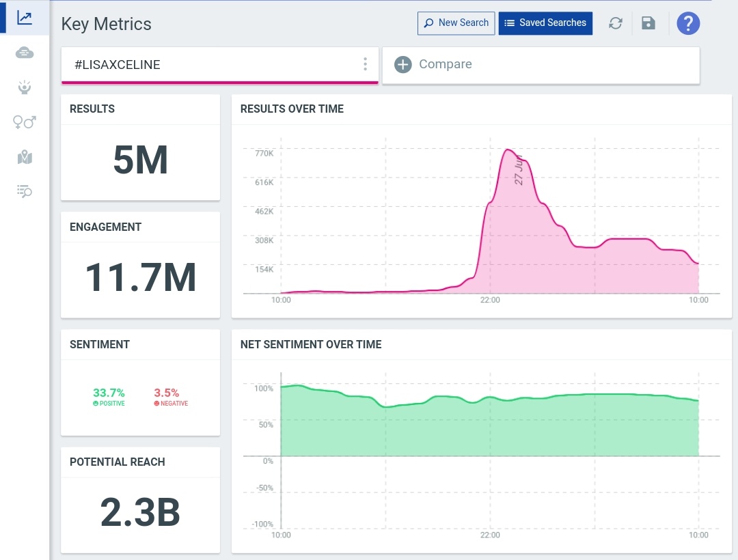Viewport: 738px width, 560px height.
Task: Click the 22:00 label on results chart
Action: pos(490,300)
